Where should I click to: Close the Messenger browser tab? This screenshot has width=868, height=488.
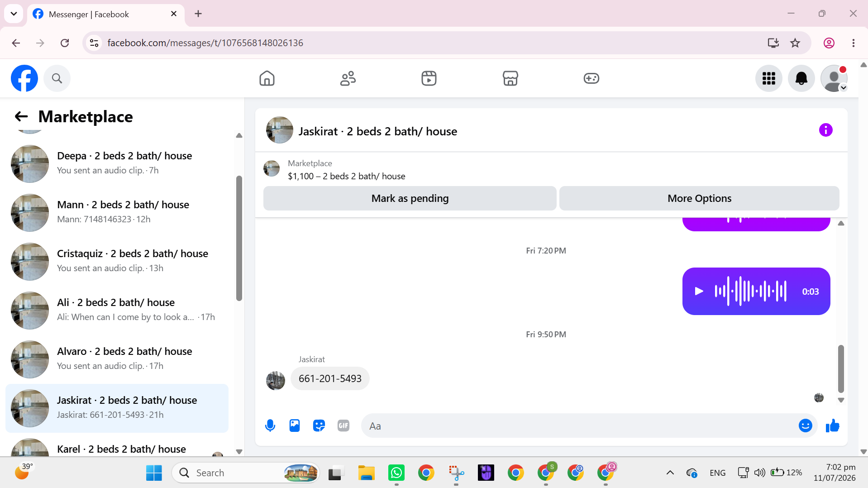(x=174, y=14)
